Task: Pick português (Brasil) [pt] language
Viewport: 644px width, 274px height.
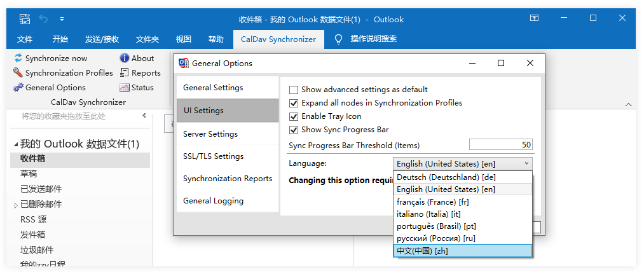Action: pos(463,226)
